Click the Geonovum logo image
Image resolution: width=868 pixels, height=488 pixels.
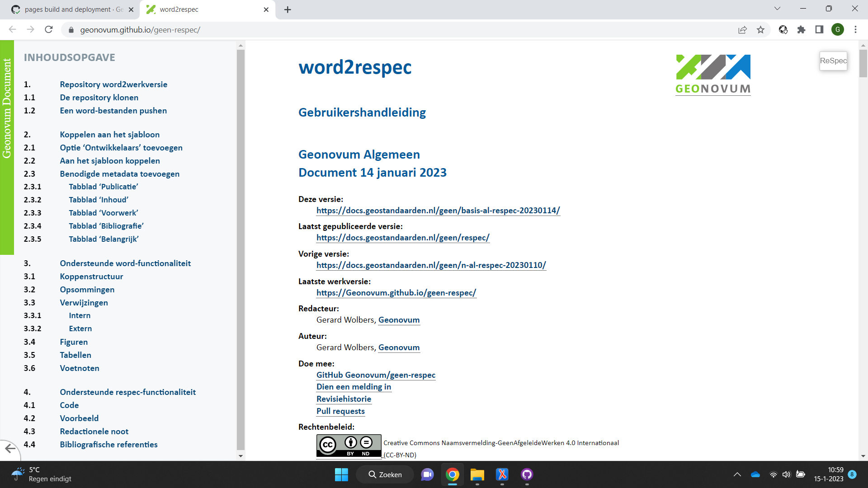coord(713,75)
